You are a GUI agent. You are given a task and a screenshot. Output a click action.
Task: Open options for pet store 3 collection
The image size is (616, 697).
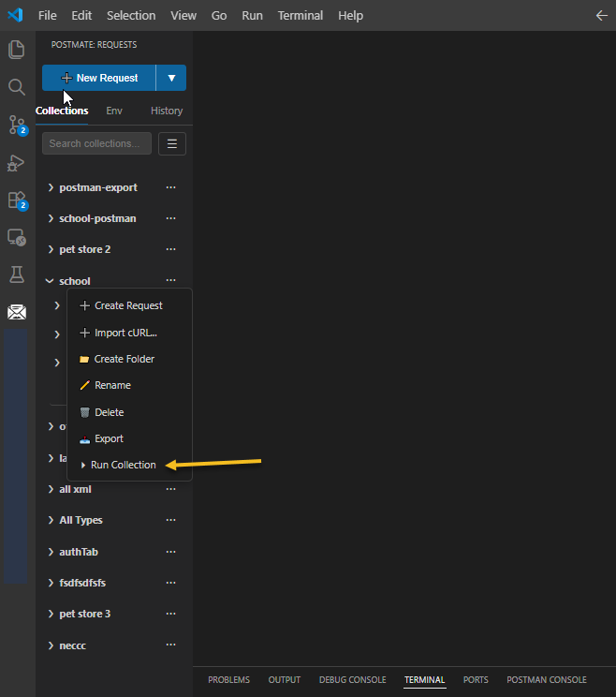(x=171, y=614)
